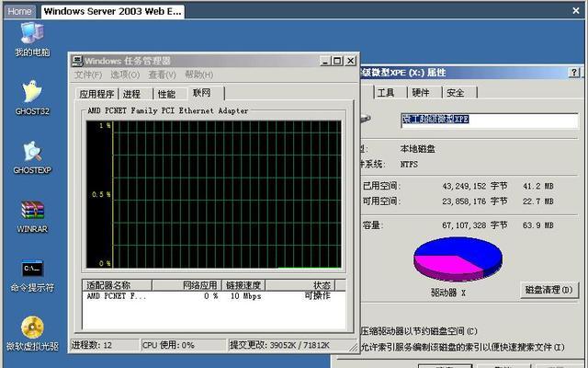Click the 已用空间 43,249,152 字节 value
This screenshot has height=368, width=588.
[x=474, y=186]
